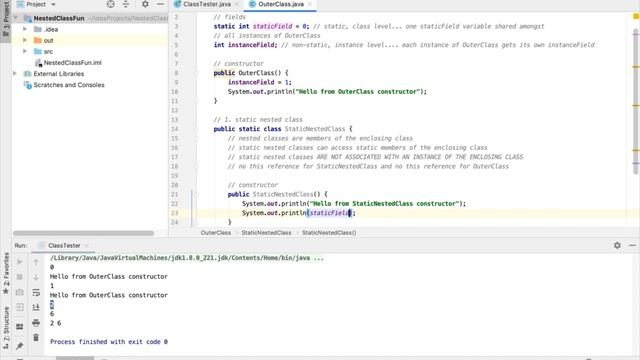
Task: Select the src folder row
Action: [x=90, y=51]
